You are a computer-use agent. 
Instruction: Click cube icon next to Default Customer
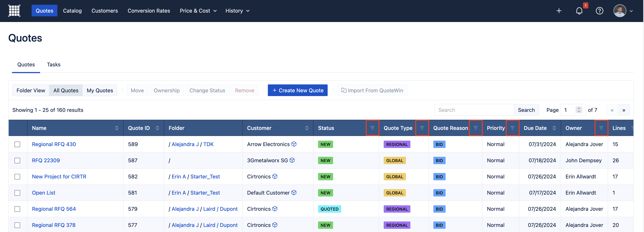[x=294, y=193]
